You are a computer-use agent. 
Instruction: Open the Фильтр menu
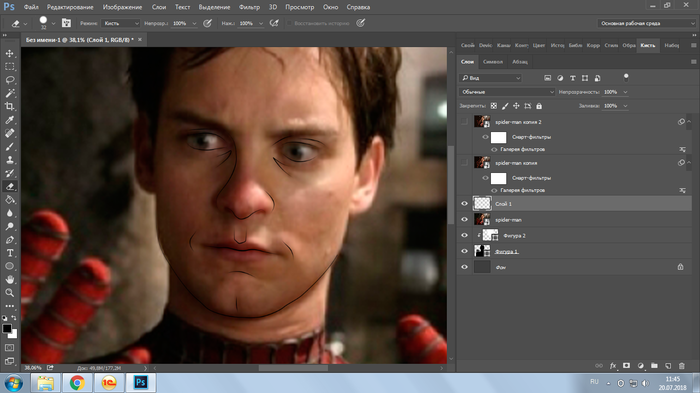click(249, 7)
